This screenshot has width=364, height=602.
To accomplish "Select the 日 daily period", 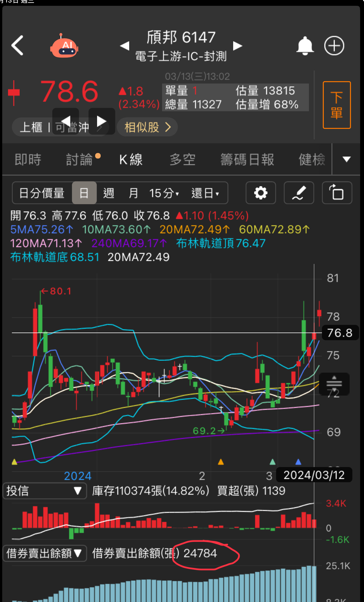I will [84, 193].
